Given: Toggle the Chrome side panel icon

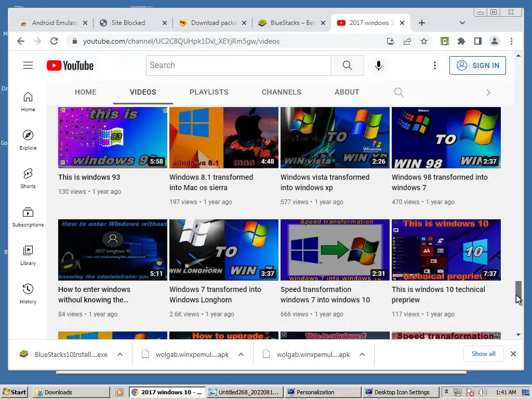Looking at the screenshot, I should [478, 41].
